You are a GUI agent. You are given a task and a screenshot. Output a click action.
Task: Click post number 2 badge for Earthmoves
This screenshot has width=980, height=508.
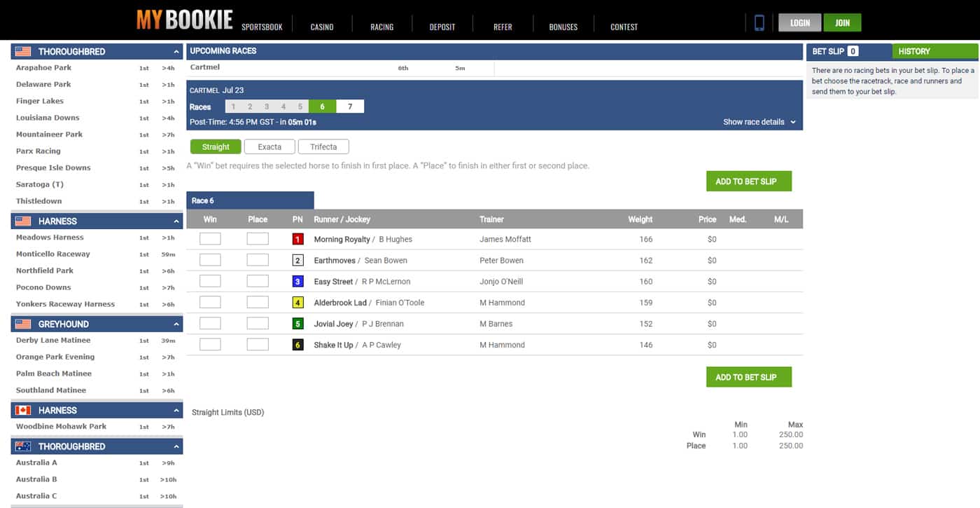[297, 260]
